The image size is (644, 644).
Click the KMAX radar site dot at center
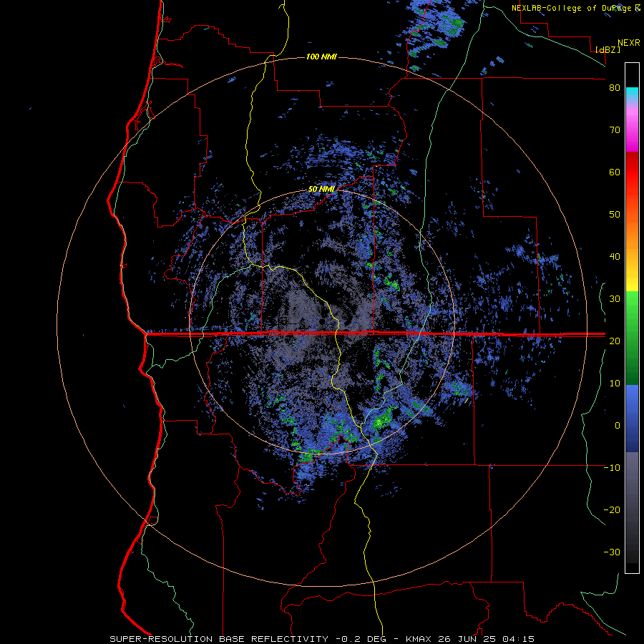(322, 321)
